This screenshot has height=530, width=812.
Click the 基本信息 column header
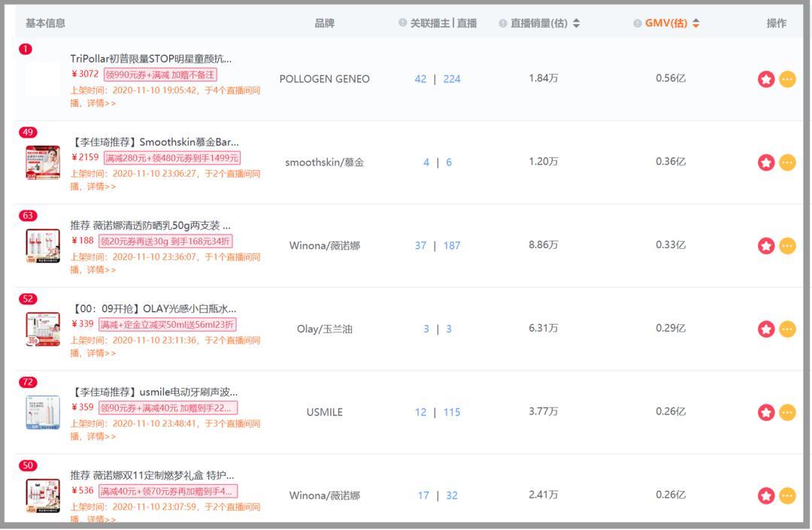(x=46, y=23)
